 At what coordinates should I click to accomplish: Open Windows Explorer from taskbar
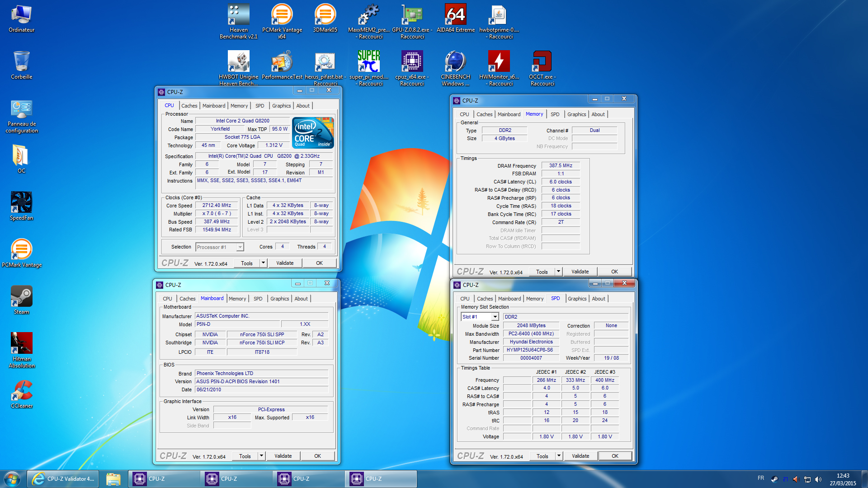(x=113, y=479)
